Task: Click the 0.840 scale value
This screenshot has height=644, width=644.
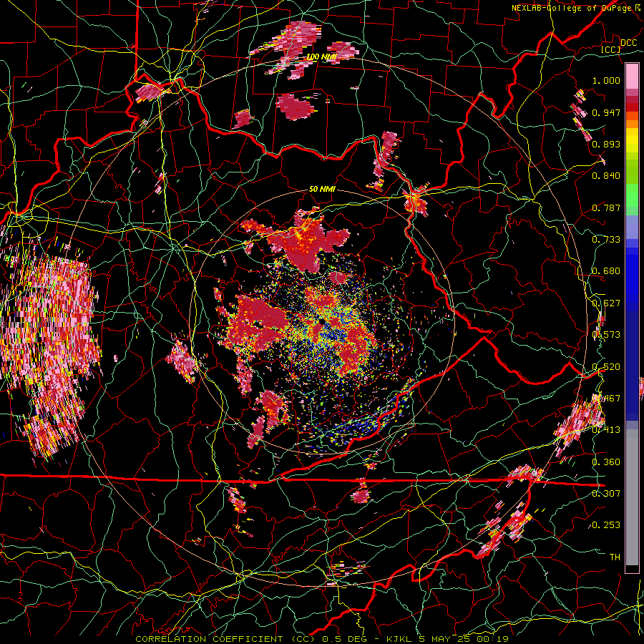Action: click(x=606, y=176)
